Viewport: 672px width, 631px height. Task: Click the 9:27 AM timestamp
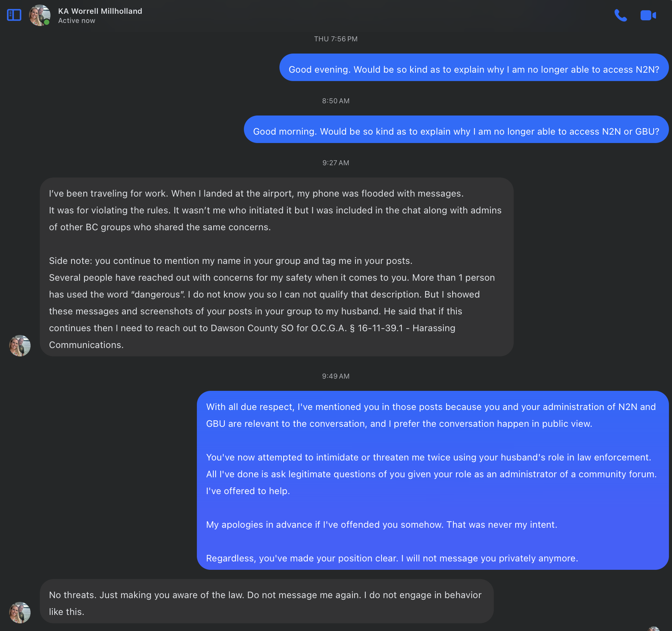(x=336, y=163)
